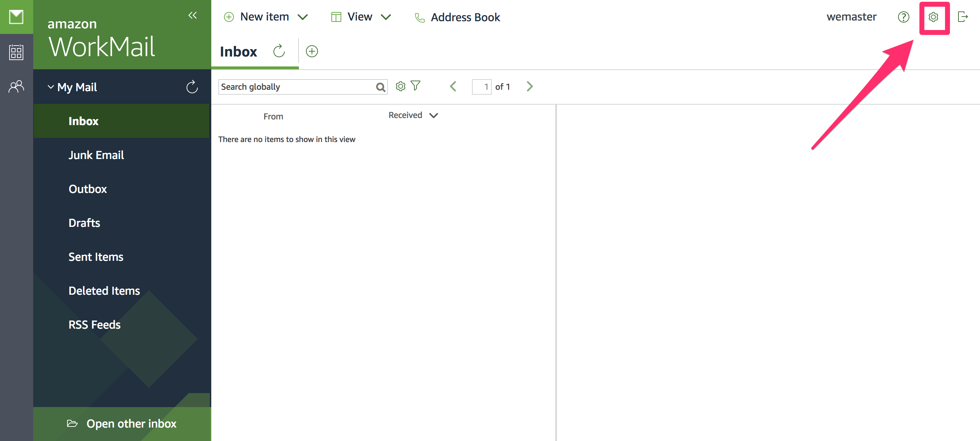The height and width of the screenshot is (441, 980).
Task: Collapse the My Mail folder tree
Action: pos(51,87)
